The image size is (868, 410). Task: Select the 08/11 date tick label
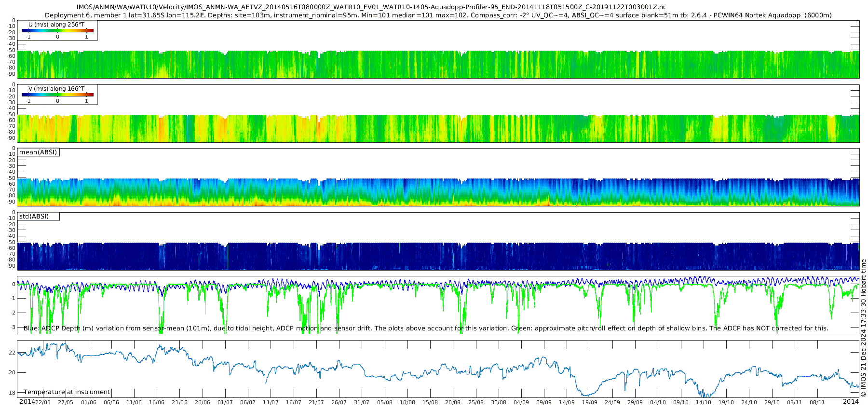(817, 402)
